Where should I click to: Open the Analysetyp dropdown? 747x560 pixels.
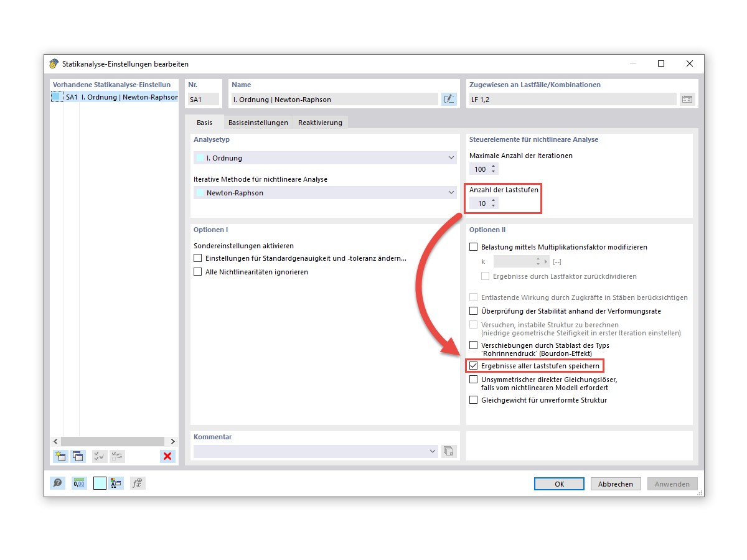click(x=451, y=157)
